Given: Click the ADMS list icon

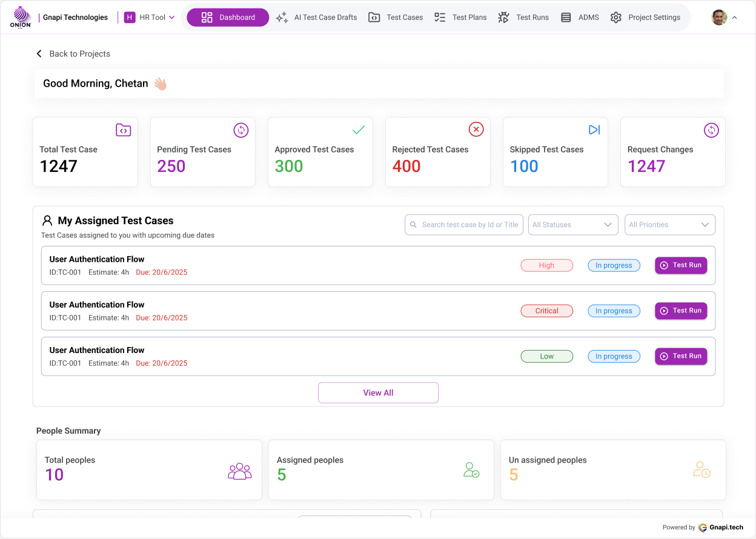Looking at the screenshot, I should pyautogui.click(x=566, y=18).
